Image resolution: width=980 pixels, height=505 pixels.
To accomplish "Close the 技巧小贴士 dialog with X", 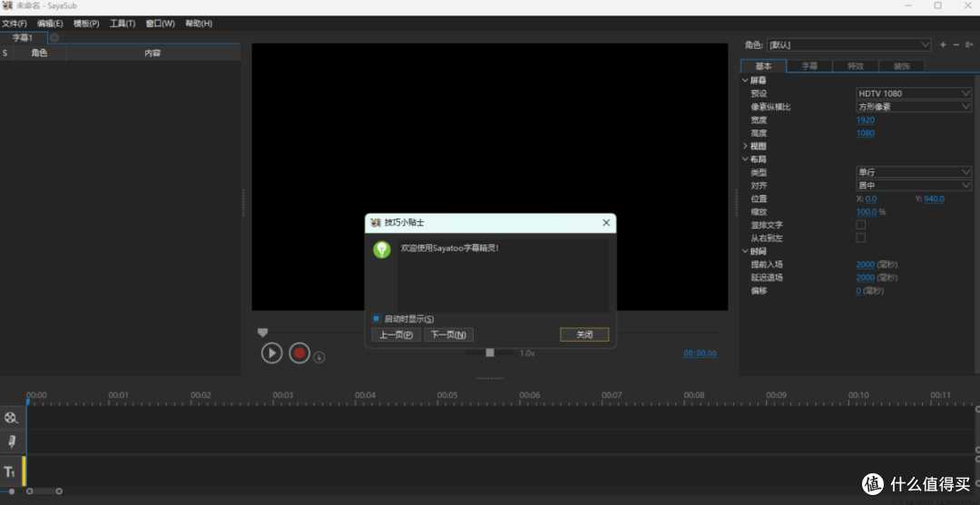I will (605, 223).
